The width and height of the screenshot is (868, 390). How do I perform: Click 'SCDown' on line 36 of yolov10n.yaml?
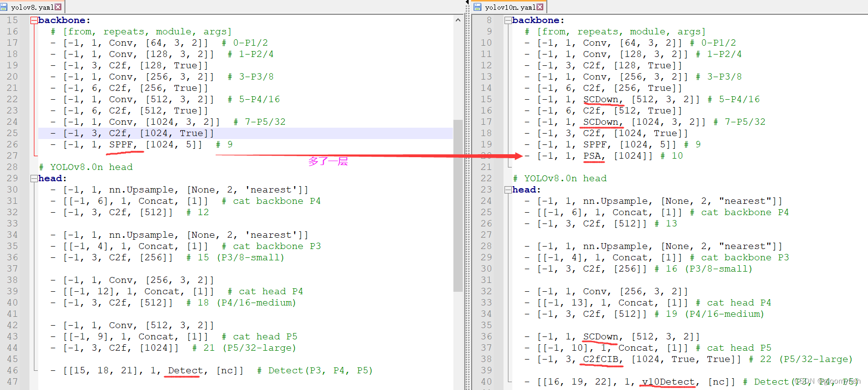(x=600, y=336)
